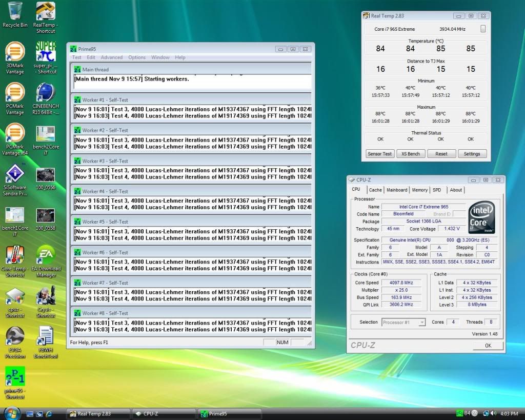525x420 pixels.
Task: Click the Name field Intel Core i7 Extreme 965
Action: (423, 207)
